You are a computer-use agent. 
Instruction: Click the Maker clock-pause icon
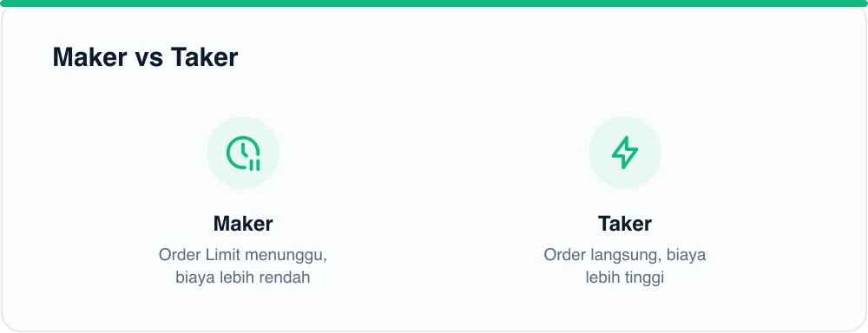tap(243, 153)
